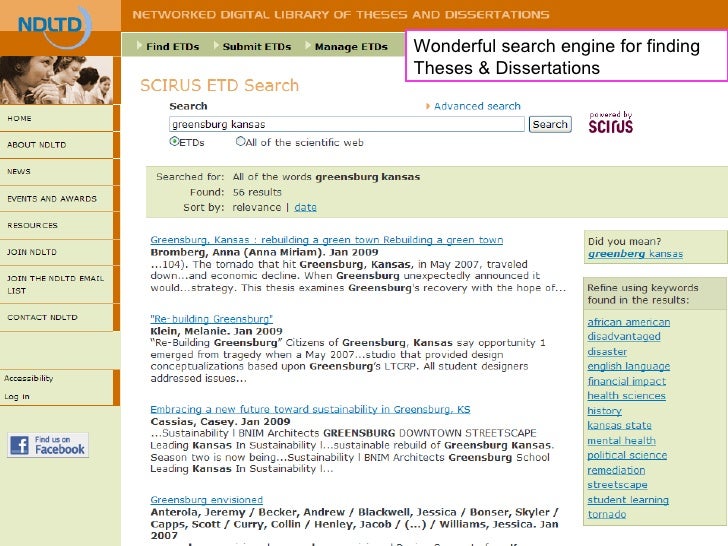Screen dimensions: 728x546
Task: Refine by political science keyword
Action: pyautogui.click(x=627, y=455)
